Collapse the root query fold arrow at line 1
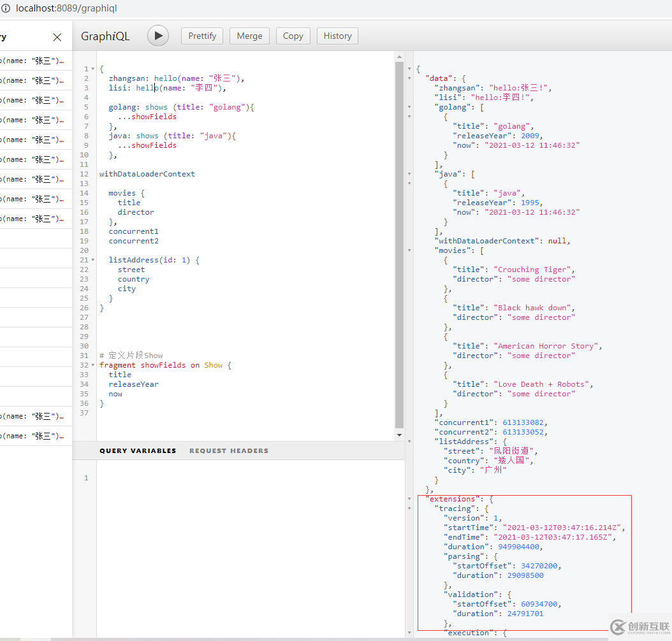672x641 pixels. pos(93,69)
